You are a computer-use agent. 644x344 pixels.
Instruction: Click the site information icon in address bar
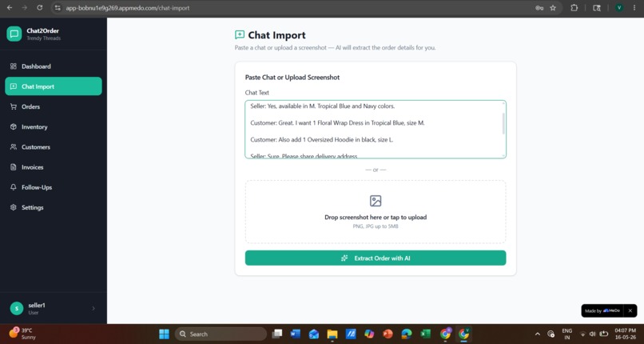58,8
